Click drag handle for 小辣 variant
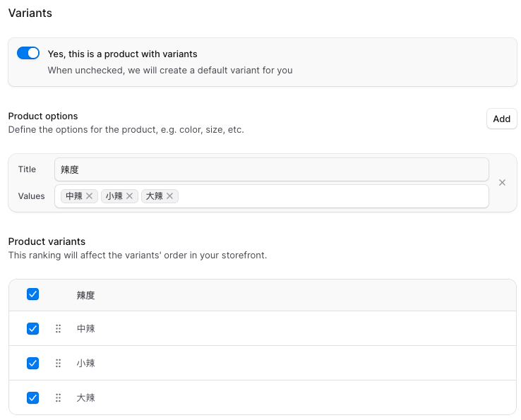The height and width of the screenshot is (420, 521). pos(59,364)
